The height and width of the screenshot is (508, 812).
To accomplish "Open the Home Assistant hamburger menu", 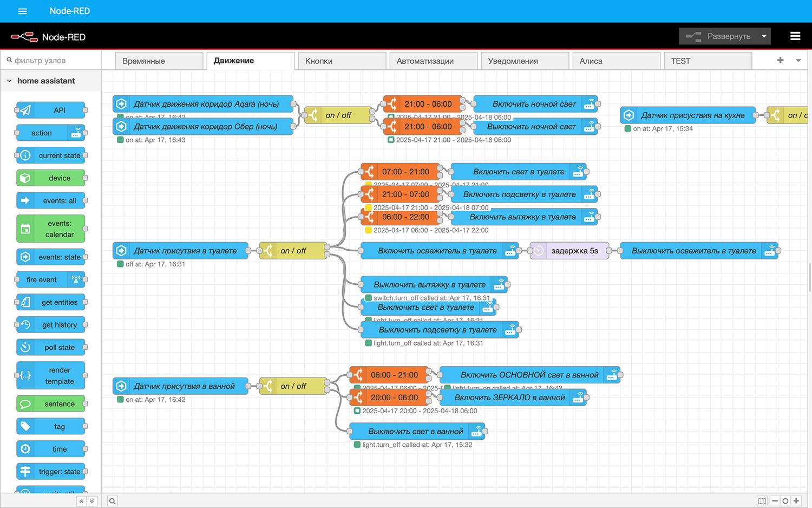I will [x=22, y=11].
